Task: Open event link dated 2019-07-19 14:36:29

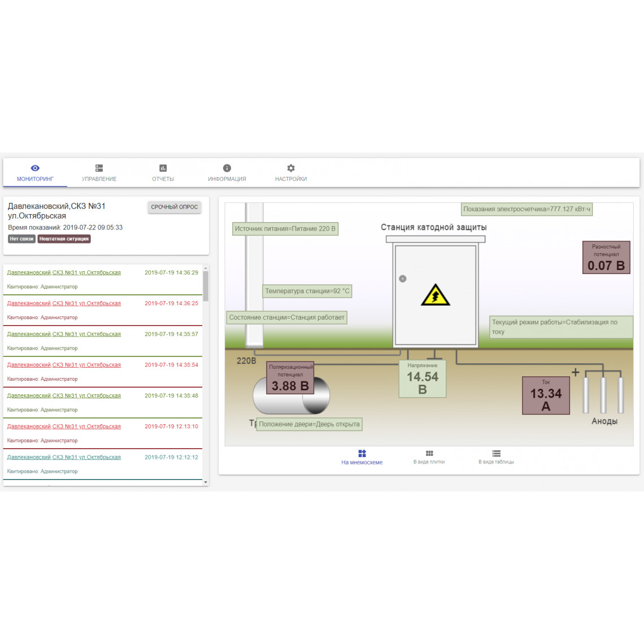Action: (64, 273)
